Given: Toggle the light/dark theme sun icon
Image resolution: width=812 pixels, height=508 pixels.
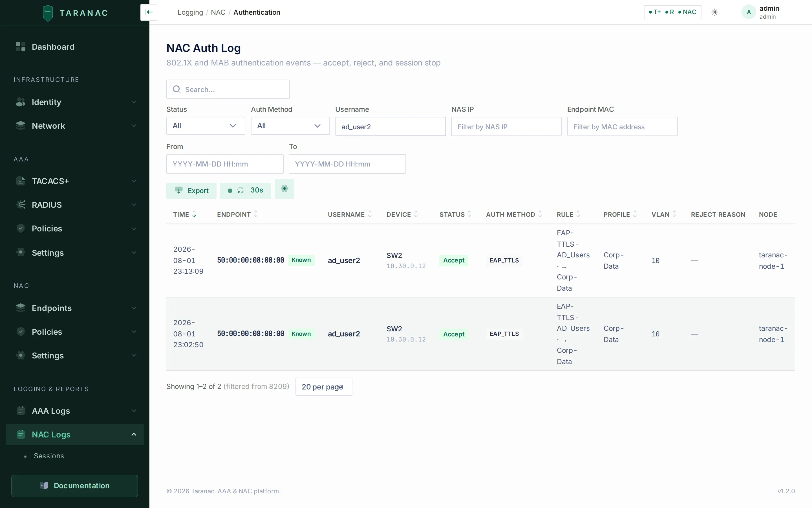Looking at the screenshot, I should click(x=714, y=12).
